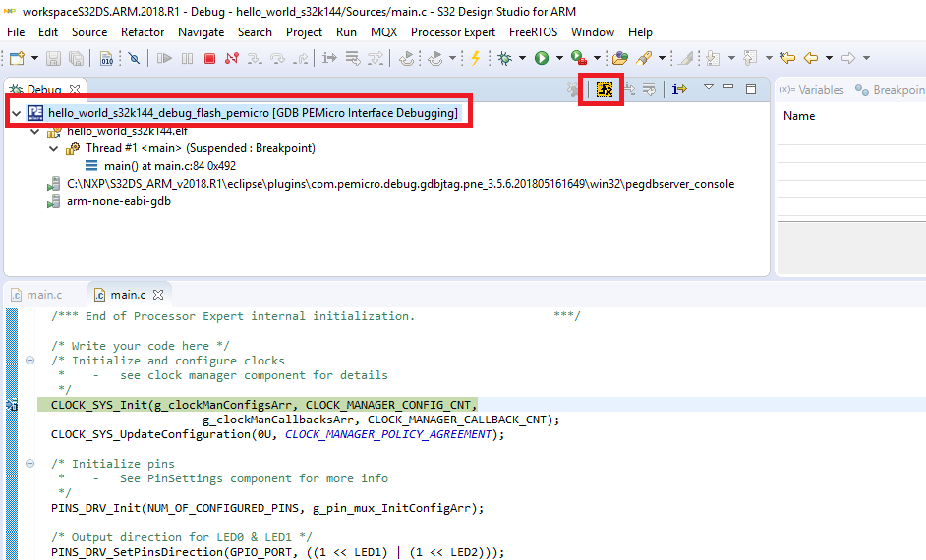This screenshot has height=560, width=926.
Task: Collapse the Thread #1 main node
Action: pos(53,148)
